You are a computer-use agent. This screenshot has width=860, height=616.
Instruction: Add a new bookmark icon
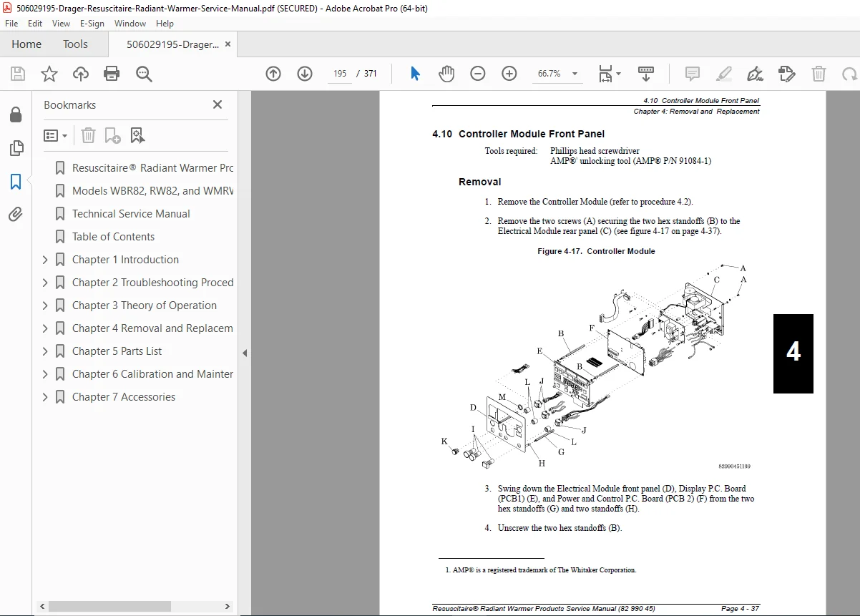[112, 135]
